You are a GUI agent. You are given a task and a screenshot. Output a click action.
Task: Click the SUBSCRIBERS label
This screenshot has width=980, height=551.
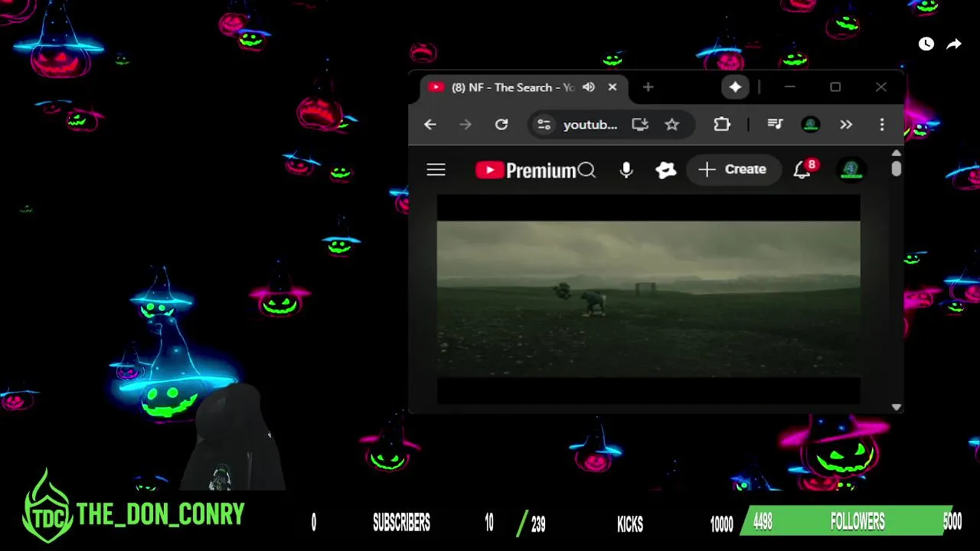(401, 523)
